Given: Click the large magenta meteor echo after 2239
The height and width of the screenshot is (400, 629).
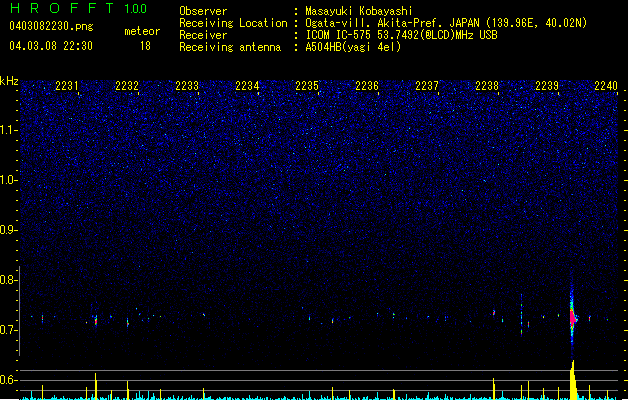Looking at the screenshot, I should click(573, 317).
